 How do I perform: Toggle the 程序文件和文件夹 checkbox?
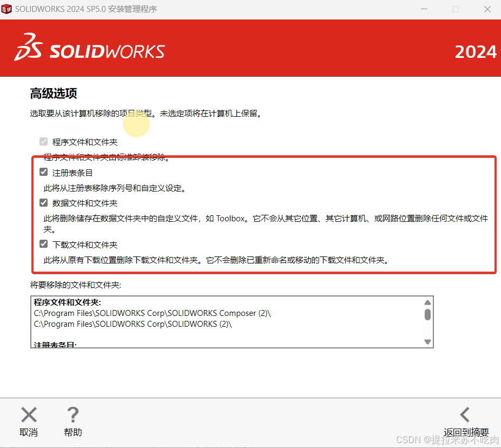click(x=44, y=142)
